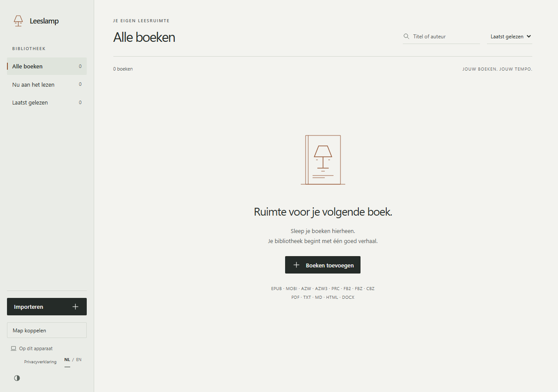This screenshot has width=558, height=392.
Task: Click the Map koppelen button
Action: pyautogui.click(x=47, y=330)
